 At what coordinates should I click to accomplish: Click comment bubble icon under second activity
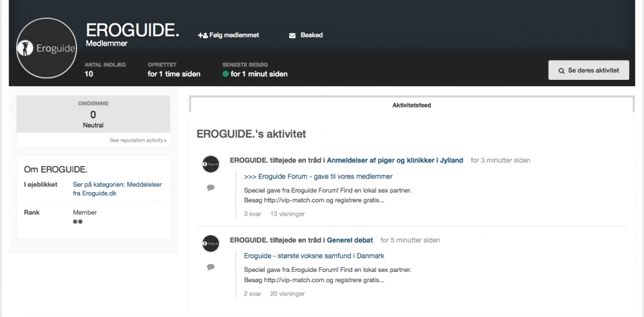[x=211, y=267]
